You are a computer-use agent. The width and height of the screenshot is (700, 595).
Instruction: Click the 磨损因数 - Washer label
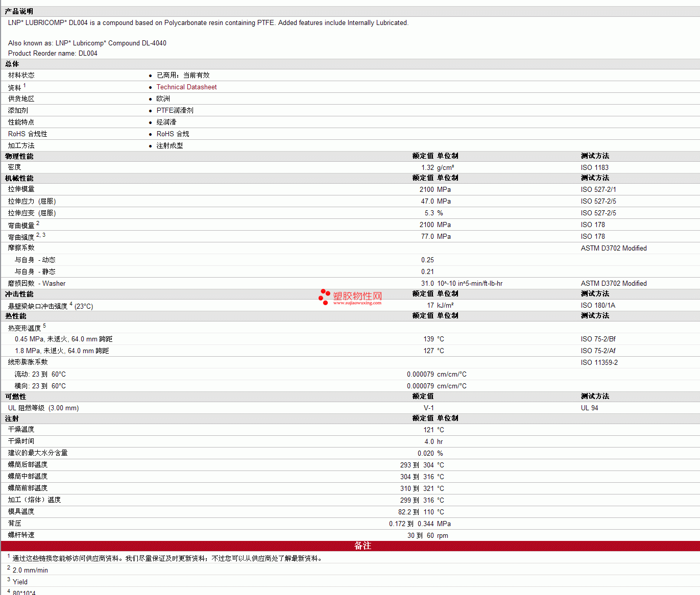tap(37, 284)
